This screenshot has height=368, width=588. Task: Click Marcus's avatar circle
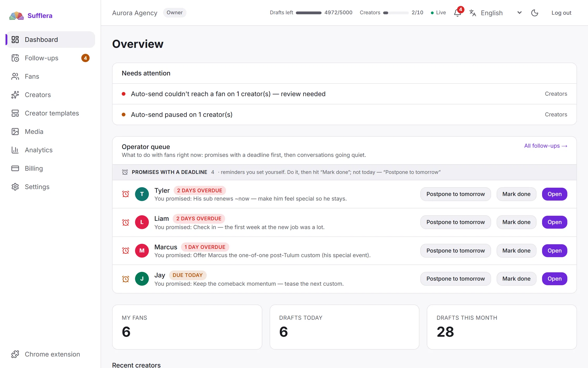(x=142, y=251)
